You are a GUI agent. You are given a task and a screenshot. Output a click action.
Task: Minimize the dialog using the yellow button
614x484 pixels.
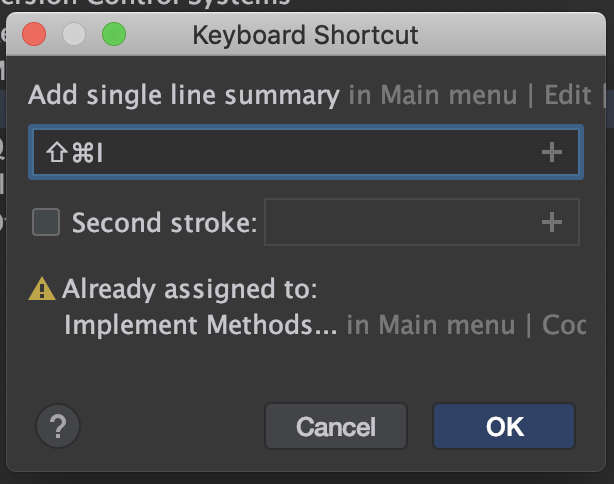click(74, 37)
